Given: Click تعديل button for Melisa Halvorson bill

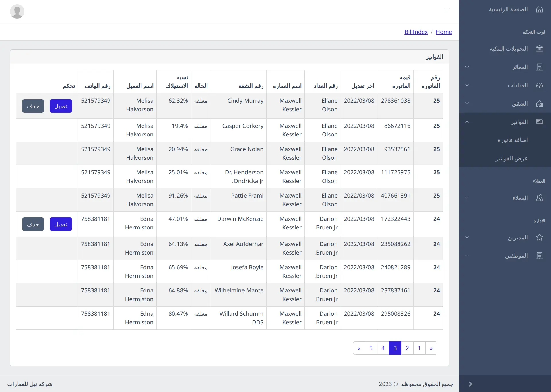Looking at the screenshot, I should pyautogui.click(x=61, y=106).
